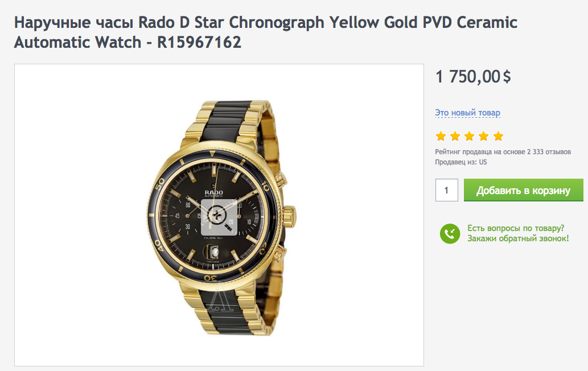Click the Закажи обратный звонок! link

point(518,238)
